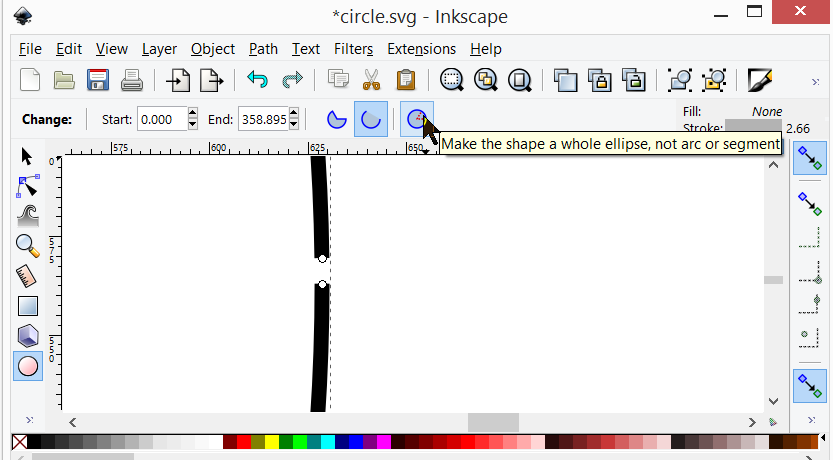Viewport: 833px width, 460px height.
Task: Choose the 3D Box tool
Action: point(28,336)
